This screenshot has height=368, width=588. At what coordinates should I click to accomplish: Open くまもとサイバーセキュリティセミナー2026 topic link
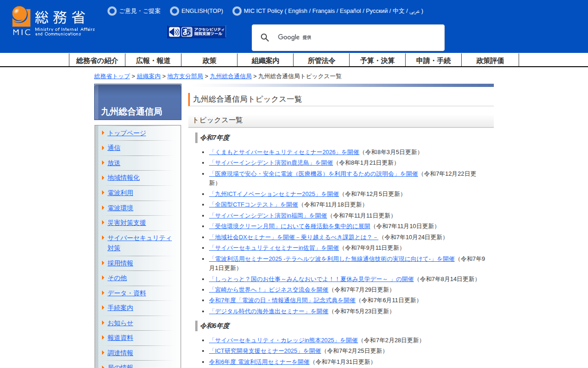(284, 152)
